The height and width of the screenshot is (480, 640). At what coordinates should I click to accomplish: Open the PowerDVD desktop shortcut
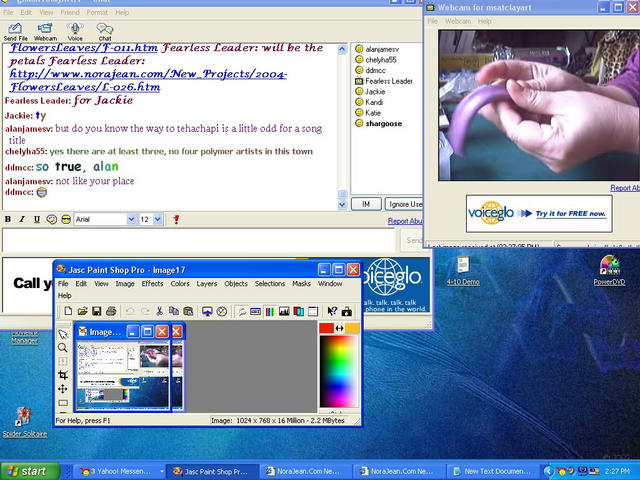click(609, 270)
